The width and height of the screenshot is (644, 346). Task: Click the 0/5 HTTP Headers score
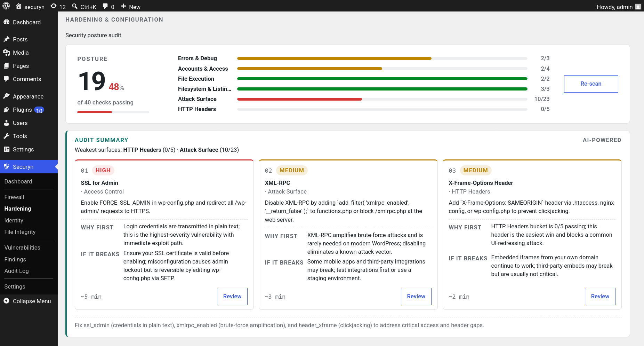(x=545, y=109)
